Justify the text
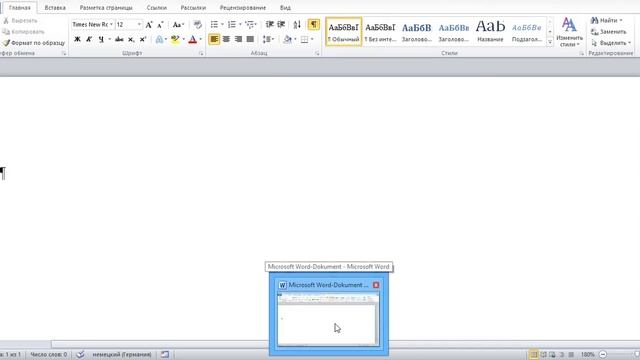The height and width of the screenshot is (360, 640). point(250,39)
